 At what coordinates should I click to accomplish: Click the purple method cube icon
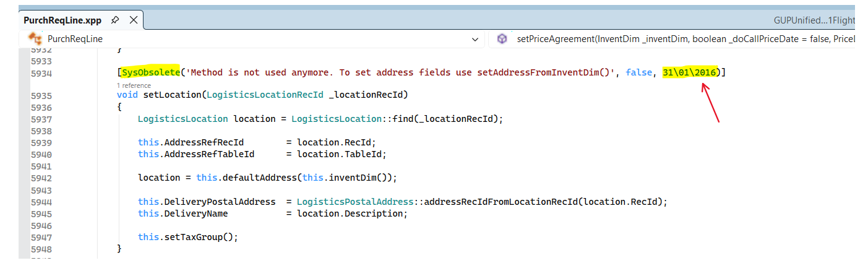502,39
